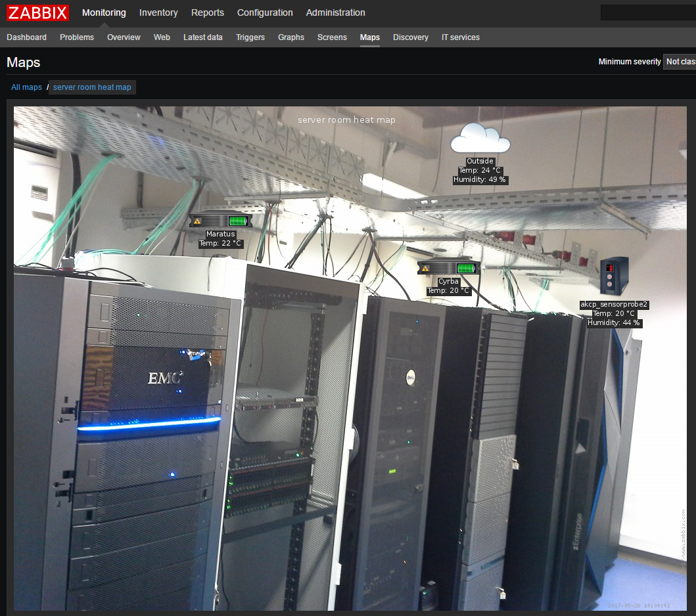
Task: Expand the Minimum severity dropdown
Action: [x=679, y=62]
